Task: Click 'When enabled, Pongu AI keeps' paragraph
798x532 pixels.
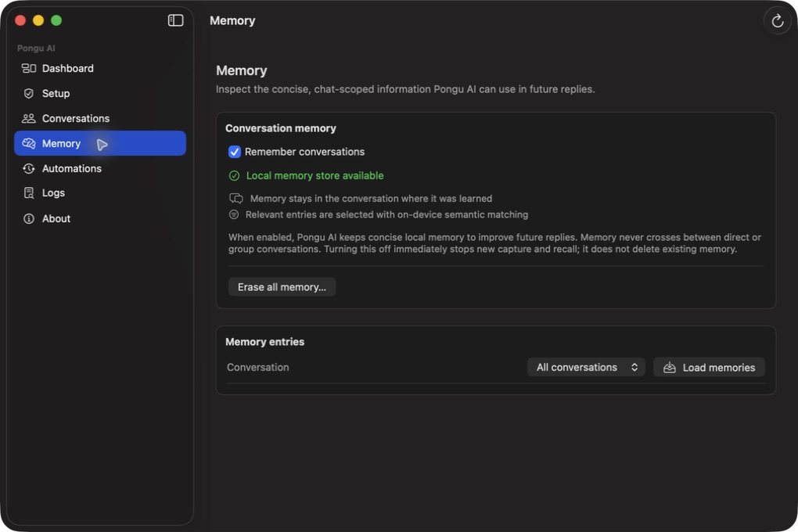Action: point(494,243)
